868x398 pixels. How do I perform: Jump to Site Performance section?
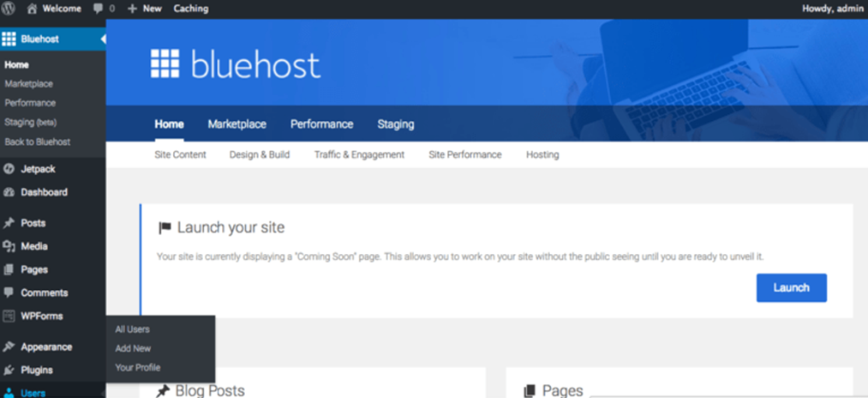coord(465,154)
